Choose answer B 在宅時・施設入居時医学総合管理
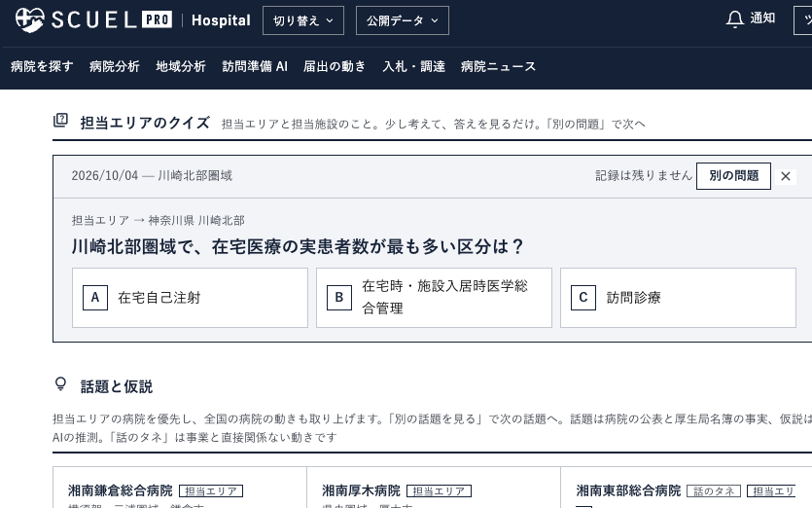Image resolution: width=812 pixels, height=508 pixels. [434, 298]
